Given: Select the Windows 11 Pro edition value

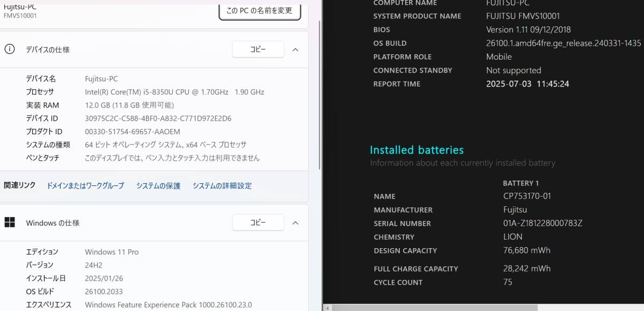Looking at the screenshot, I should (x=112, y=252).
